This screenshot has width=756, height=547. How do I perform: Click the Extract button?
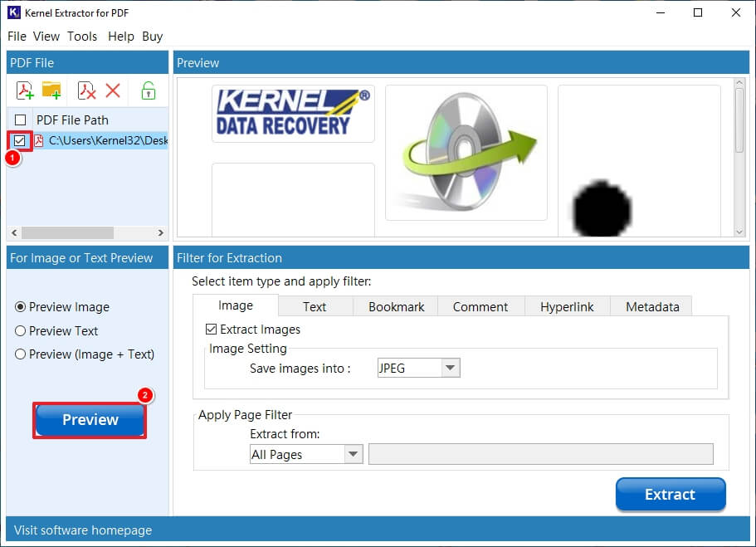click(671, 494)
